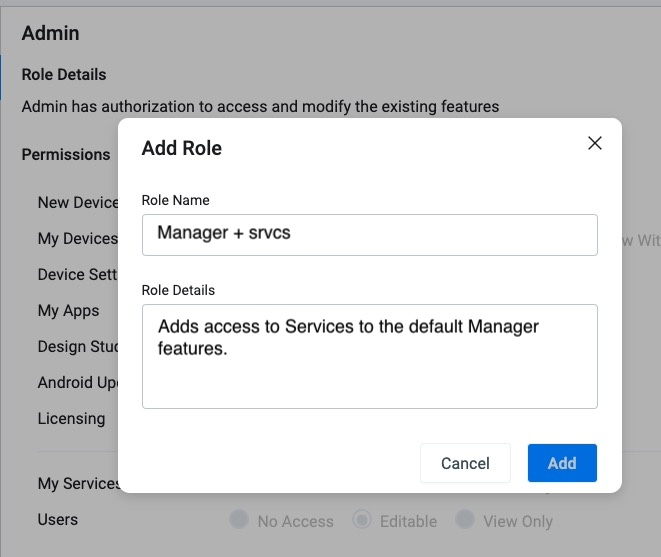Click the Design Studio permission label
Image resolution: width=661 pixels, height=557 pixels.
tap(78, 346)
